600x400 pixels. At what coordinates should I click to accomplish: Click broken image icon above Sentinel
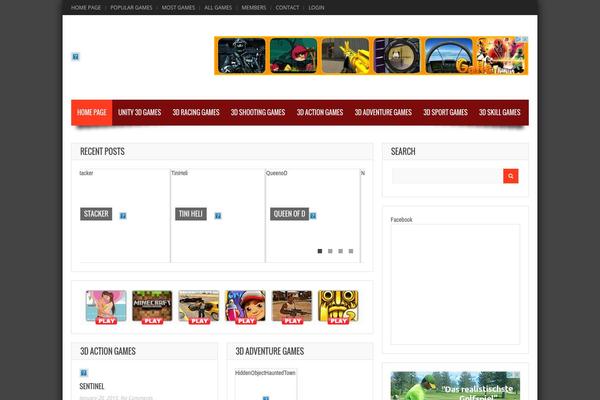pos(84,373)
